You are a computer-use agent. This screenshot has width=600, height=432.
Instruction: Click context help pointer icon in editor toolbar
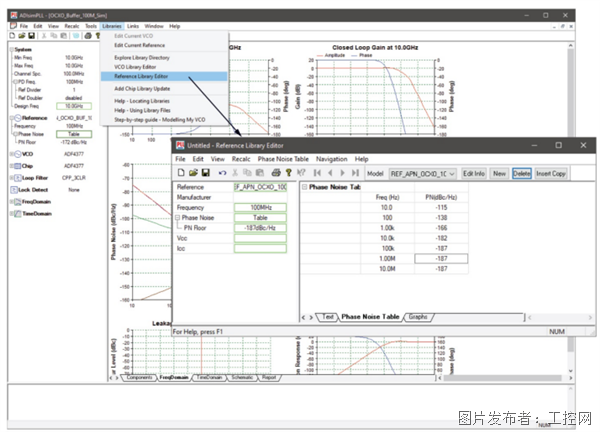(301, 173)
